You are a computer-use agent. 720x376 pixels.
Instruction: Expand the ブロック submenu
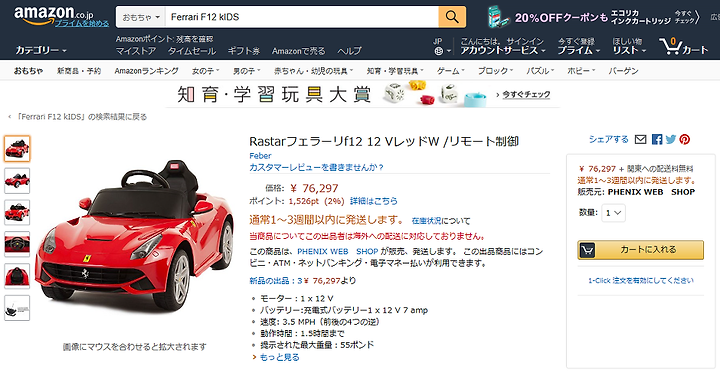click(x=495, y=71)
